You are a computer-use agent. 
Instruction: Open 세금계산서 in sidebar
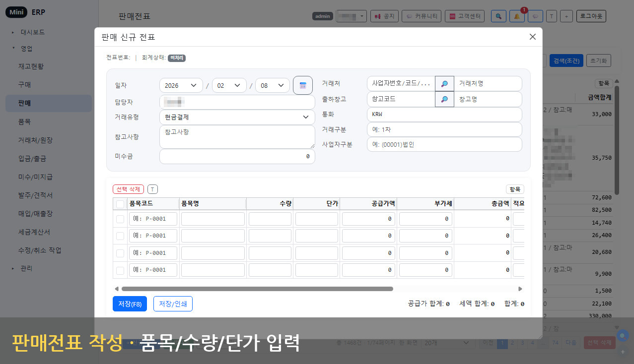coord(49,232)
